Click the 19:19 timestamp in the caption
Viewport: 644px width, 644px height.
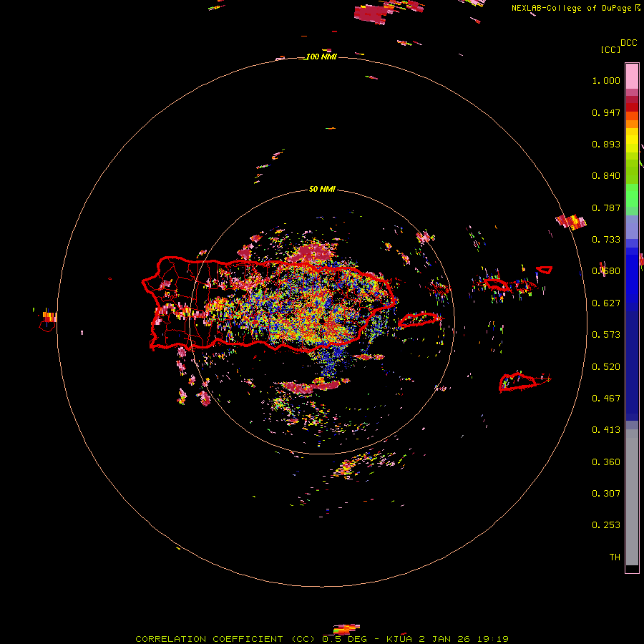493,639
